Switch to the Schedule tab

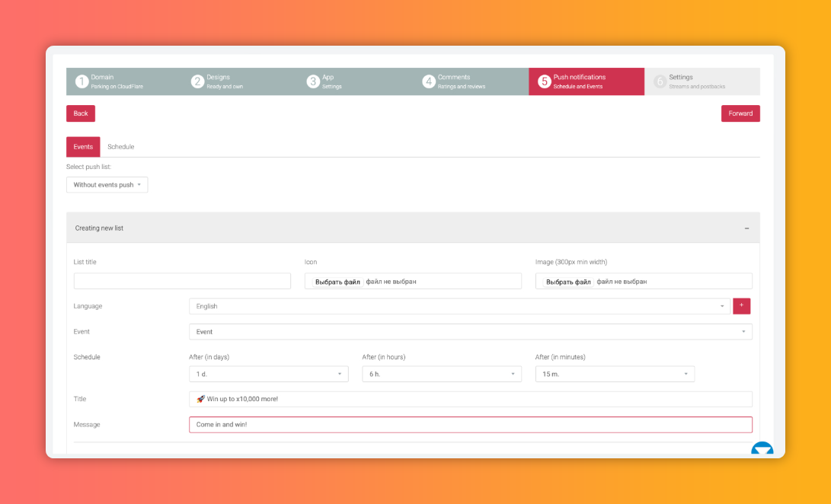click(x=120, y=147)
